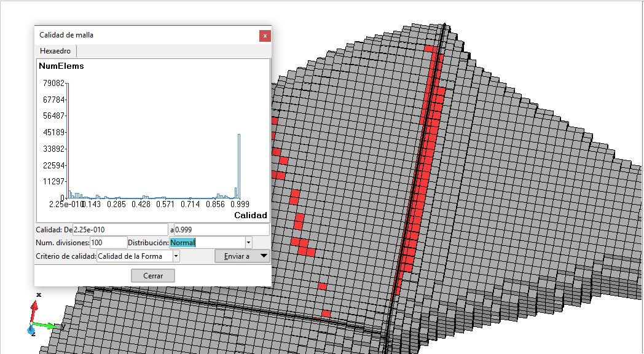This screenshot has width=644, height=354.
Task: Expand the Criterio de calidad dropdown arrow
Action: pos(176,256)
